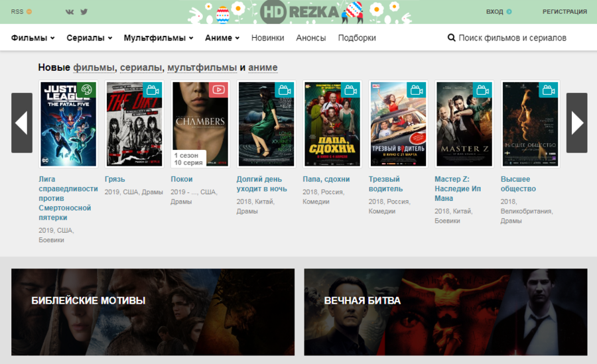Open the VK social network icon
597x364 pixels.
point(70,12)
